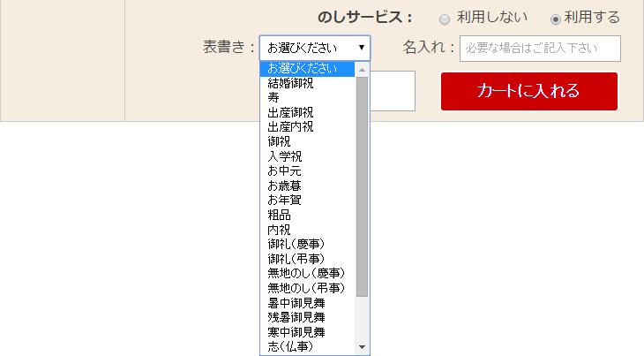Select 残暑御見舞 from the list
The width and height of the screenshot is (644, 356).
click(x=307, y=317)
